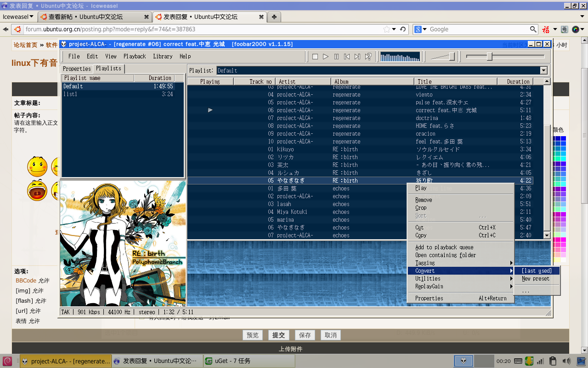This screenshot has width=588, height=368.
Task: Select [last used] convert preset
Action: tap(537, 271)
